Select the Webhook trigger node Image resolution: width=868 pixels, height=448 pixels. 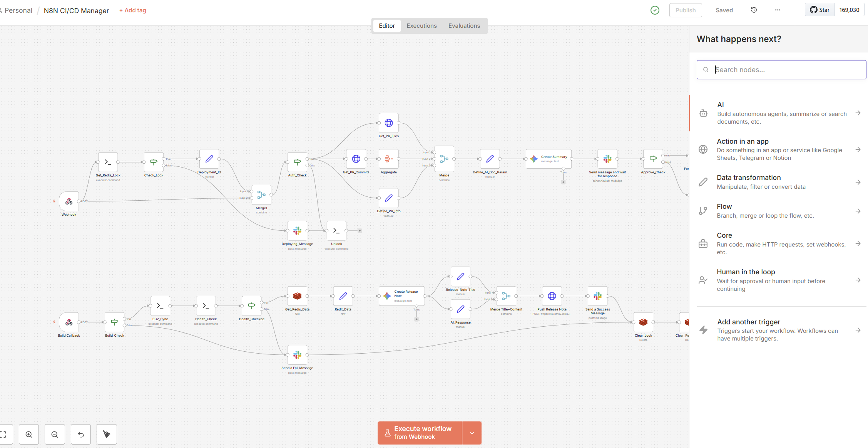pyautogui.click(x=69, y=201)
